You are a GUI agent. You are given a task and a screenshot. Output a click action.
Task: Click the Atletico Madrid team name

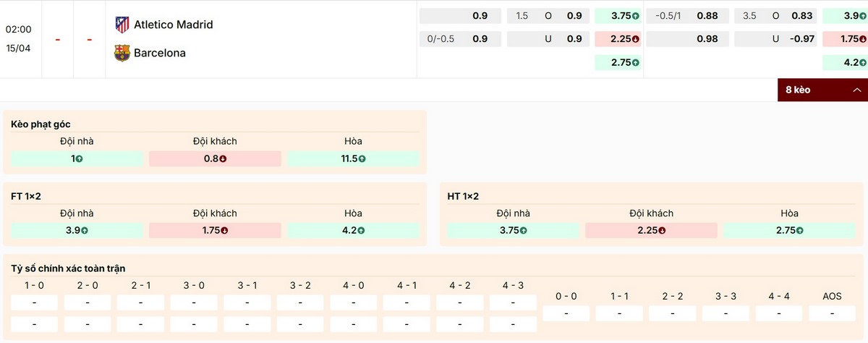click(x=174, y=25)
